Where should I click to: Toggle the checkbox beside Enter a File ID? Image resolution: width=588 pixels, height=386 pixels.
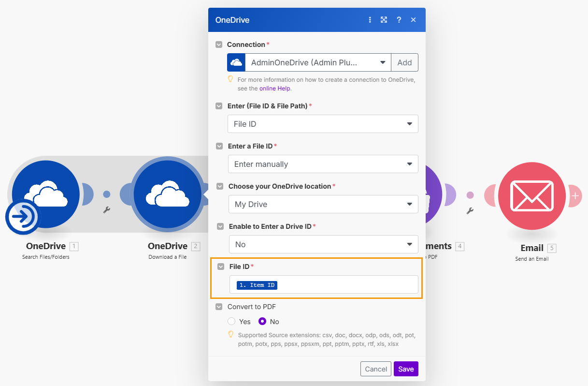pyautogui.click(x=220, y=146)
